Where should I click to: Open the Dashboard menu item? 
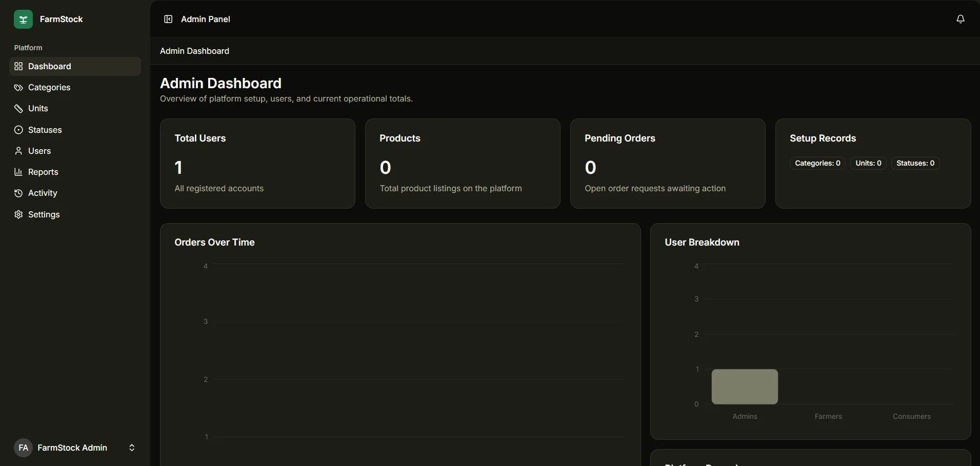[x=75, y=66]
